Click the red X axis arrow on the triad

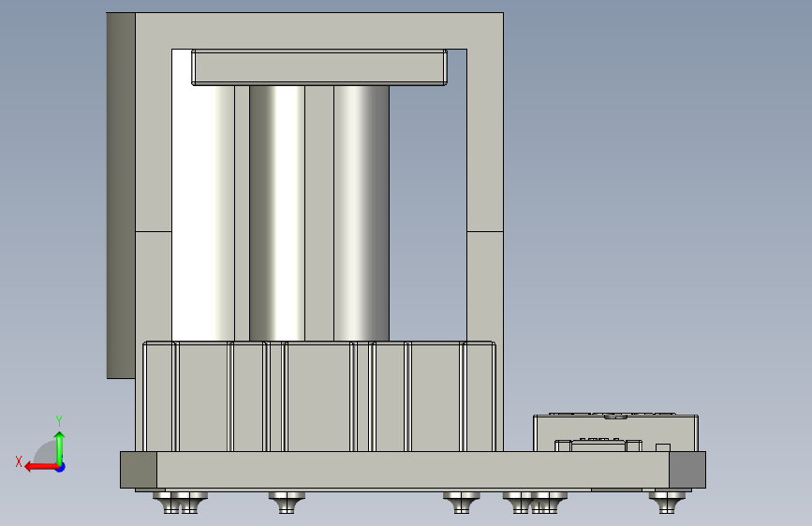pos(40,467)
